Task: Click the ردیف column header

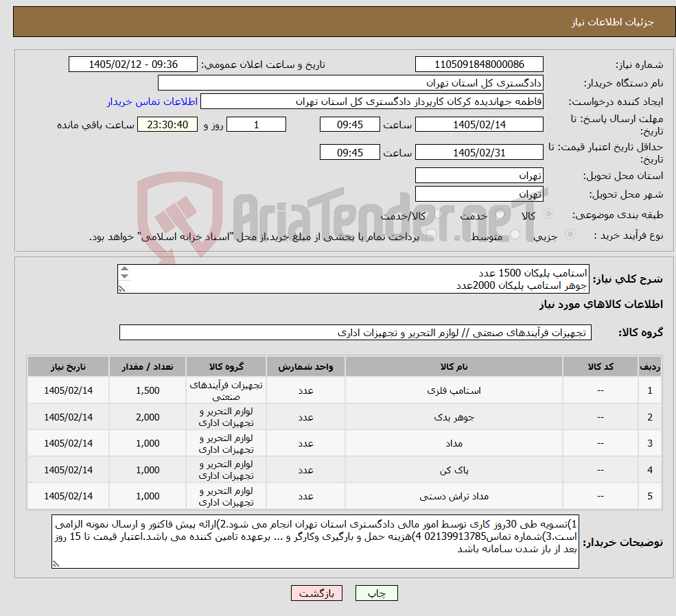Action: click(650, 366)
